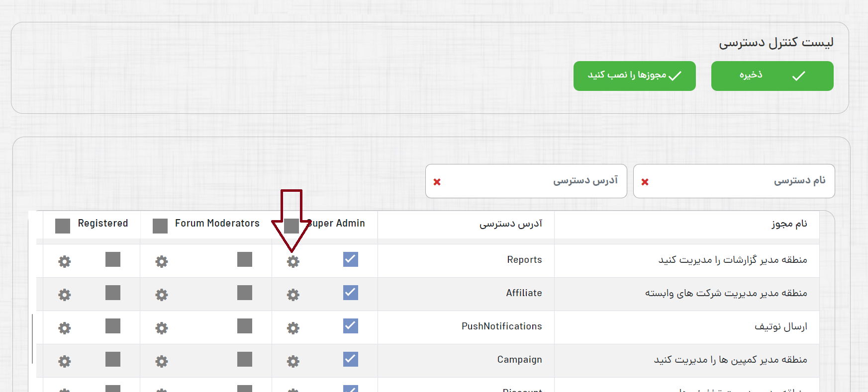Uncheck Super Admin permission for PushNotifications

click(x=351, y=326)
